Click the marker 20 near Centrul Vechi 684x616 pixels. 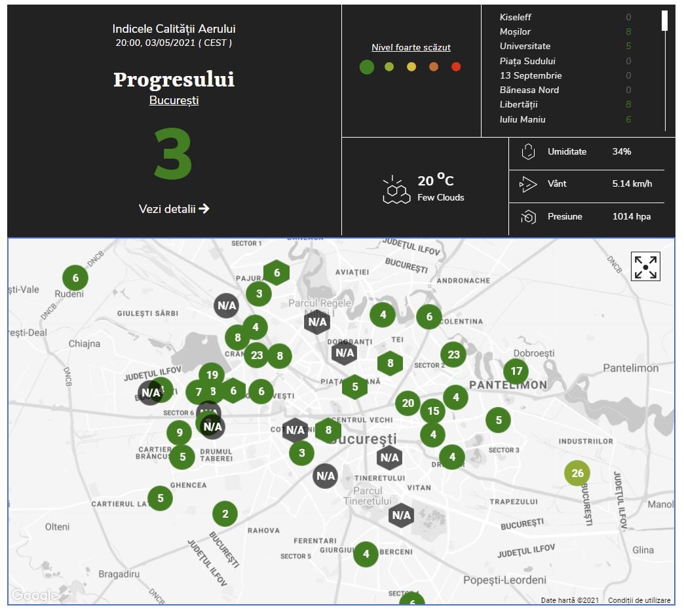coord(408,403)
